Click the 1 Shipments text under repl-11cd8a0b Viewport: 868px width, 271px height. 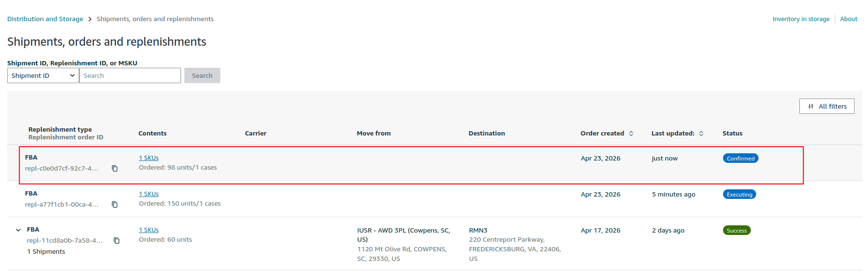point(46,252)
